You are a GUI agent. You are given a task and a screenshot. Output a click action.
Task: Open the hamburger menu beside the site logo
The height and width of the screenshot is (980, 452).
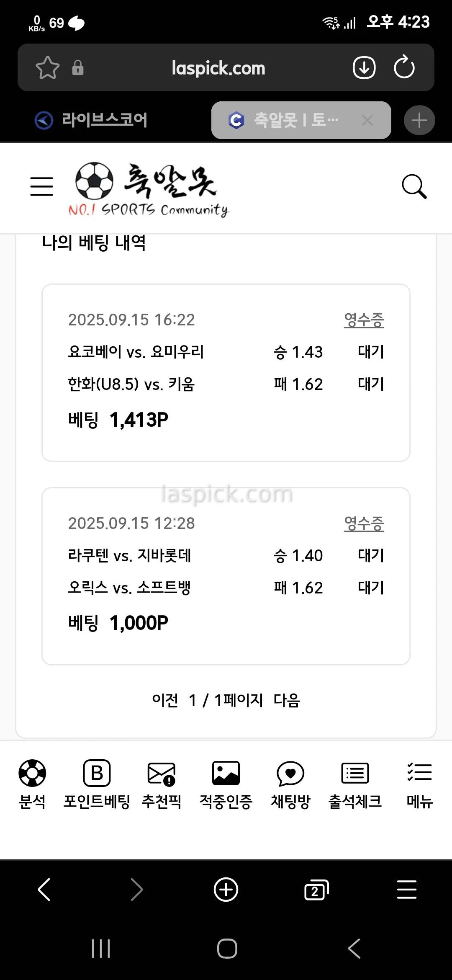click(41, 186)
